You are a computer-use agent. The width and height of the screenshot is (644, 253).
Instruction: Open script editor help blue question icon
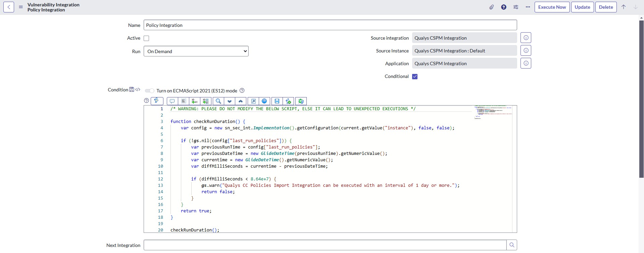tap(264, 101)
